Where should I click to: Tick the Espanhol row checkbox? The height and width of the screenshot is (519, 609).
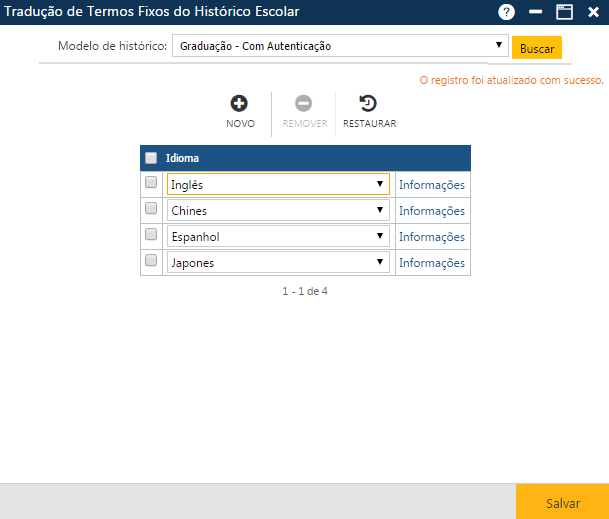click(x=151, y=235)
